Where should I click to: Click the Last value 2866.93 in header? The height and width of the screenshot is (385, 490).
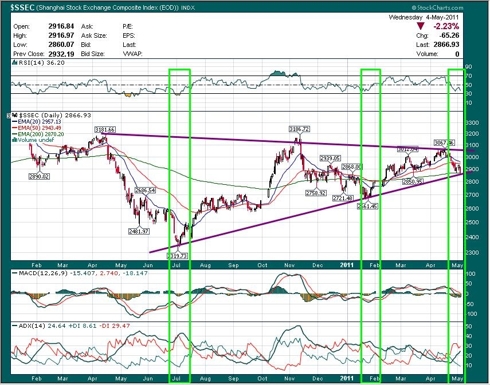(446, 44)
